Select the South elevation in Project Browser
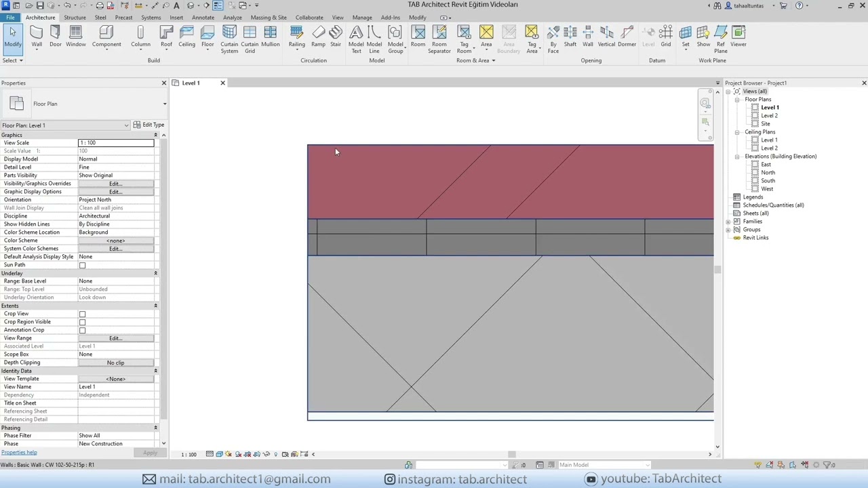The image size is (868, 488). (x=768, y=181)
